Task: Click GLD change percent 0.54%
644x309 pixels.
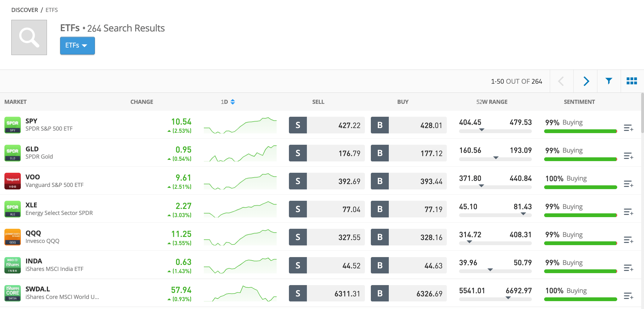Action: (180, 159)
